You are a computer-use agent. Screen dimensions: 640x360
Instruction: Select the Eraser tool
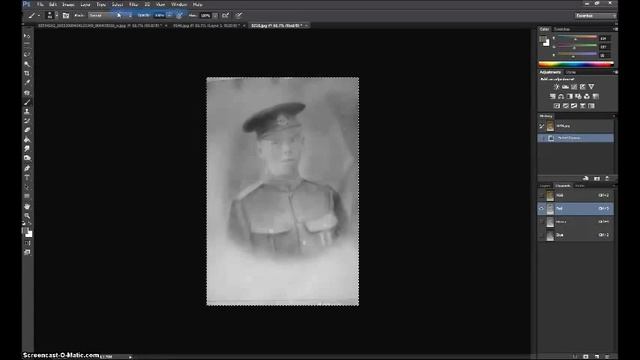click(27, 130)
